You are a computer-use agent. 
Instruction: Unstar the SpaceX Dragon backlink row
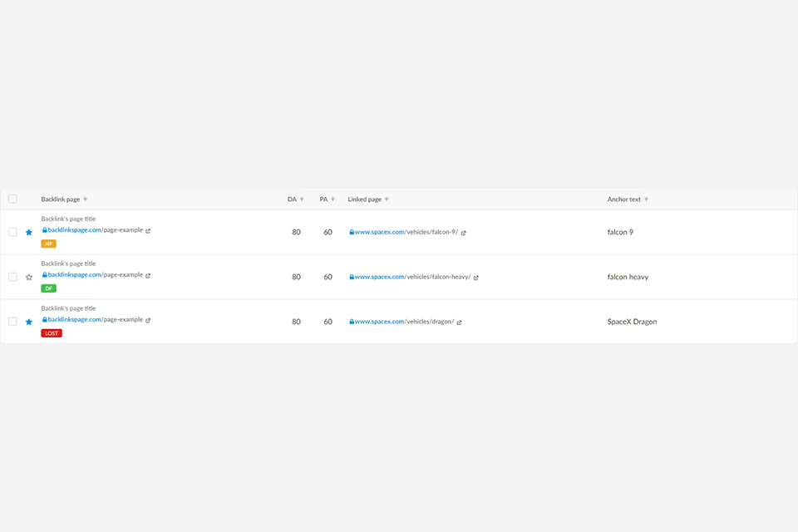(29, 322)
